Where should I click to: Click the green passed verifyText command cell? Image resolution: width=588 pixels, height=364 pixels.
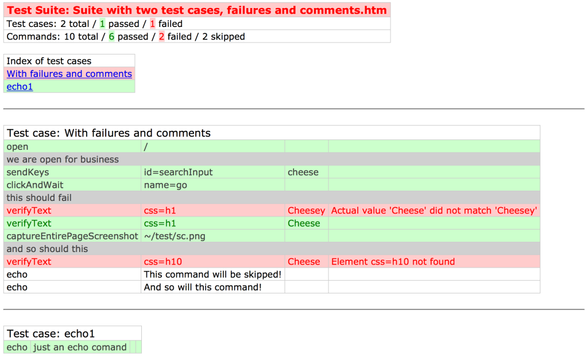pyautogui.click(x=72, y=223)
